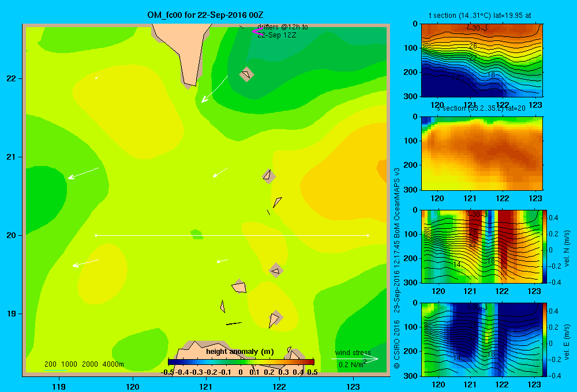Viewport: 577px width, 392px height.
Task: Click the vertical CSIRO BoM OceanMAPS copyright text
Action: [x=397, y=269]
